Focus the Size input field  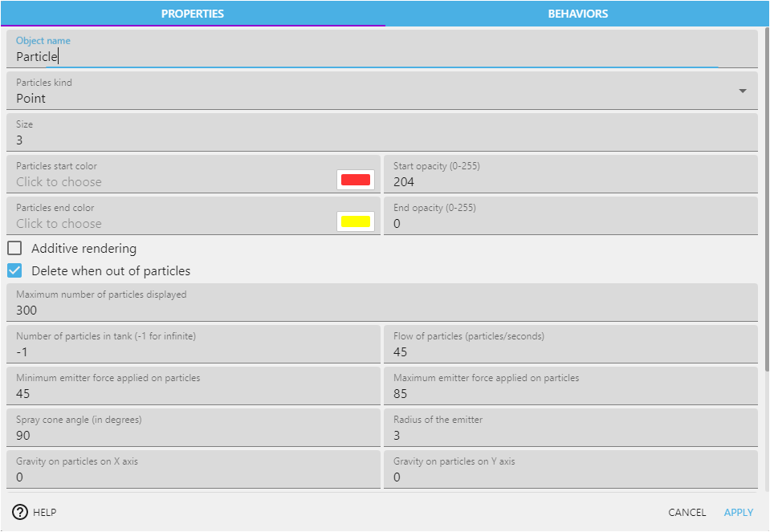pos(381,140)
